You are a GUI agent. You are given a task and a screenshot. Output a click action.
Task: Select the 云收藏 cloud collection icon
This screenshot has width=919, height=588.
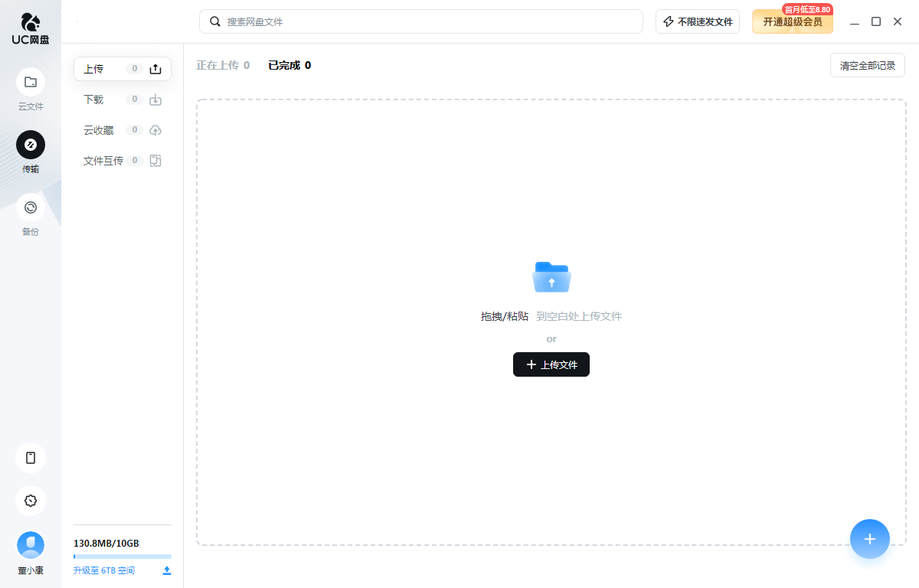[155, 130]
